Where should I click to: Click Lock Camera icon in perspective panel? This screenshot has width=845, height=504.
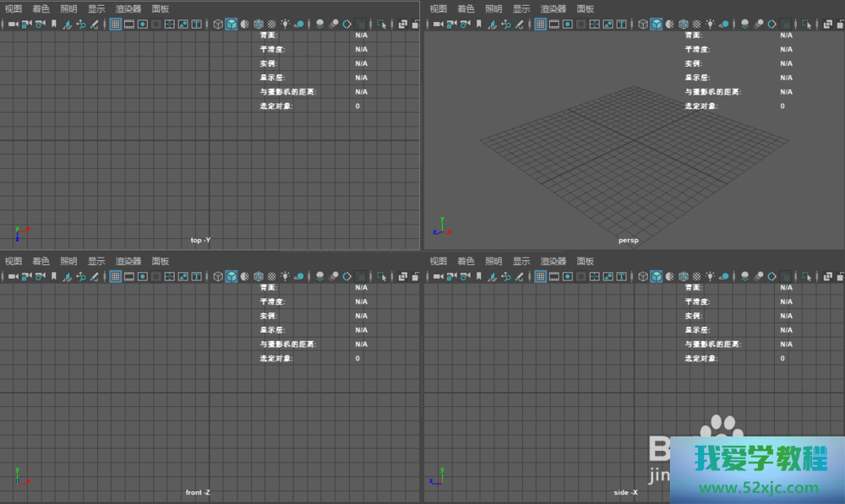451,24
